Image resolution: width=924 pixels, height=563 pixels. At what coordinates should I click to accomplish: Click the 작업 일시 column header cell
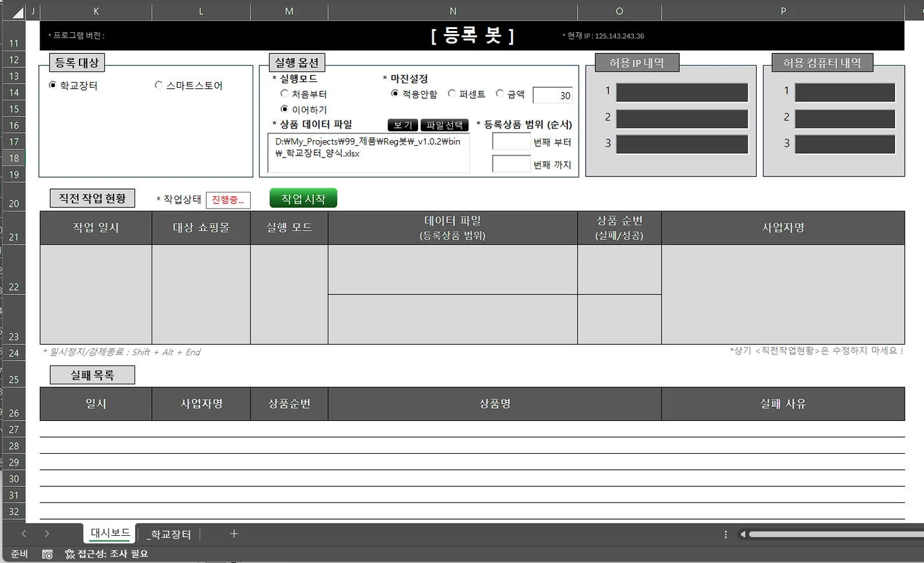point(96,228)
